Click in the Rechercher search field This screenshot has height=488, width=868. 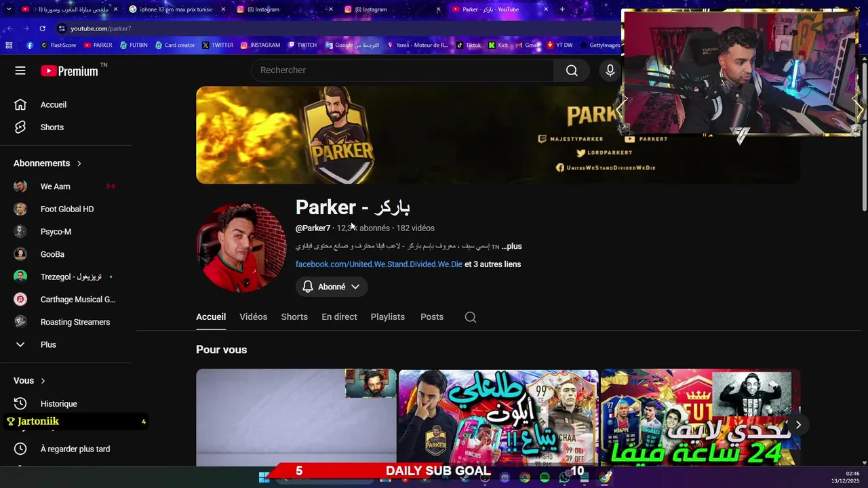click(x=403, y=70)
